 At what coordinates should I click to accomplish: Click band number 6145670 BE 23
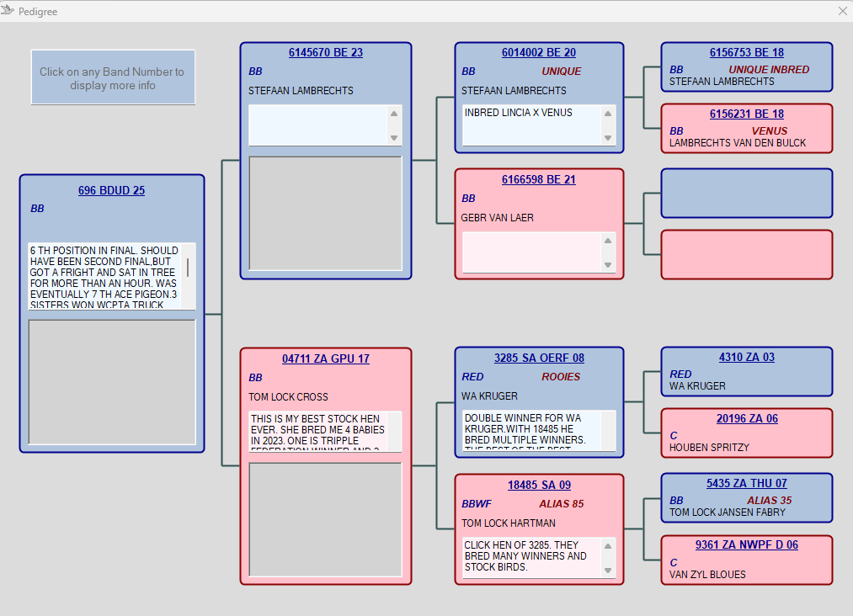(325, 53)
